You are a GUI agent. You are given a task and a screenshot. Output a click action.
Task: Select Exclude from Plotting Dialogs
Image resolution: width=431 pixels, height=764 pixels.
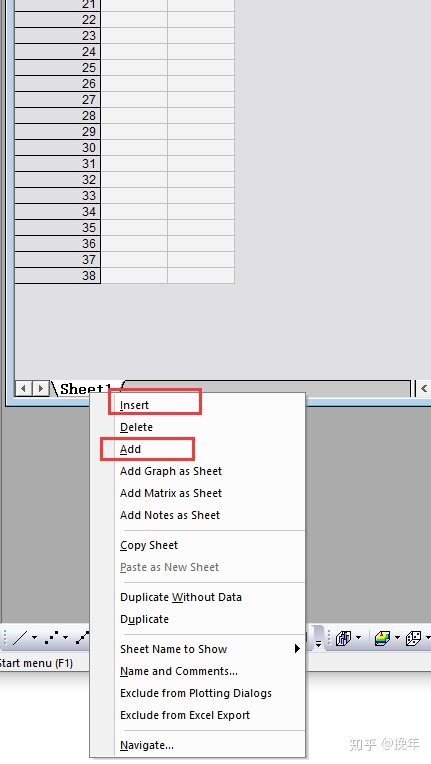tap(209, 693)
